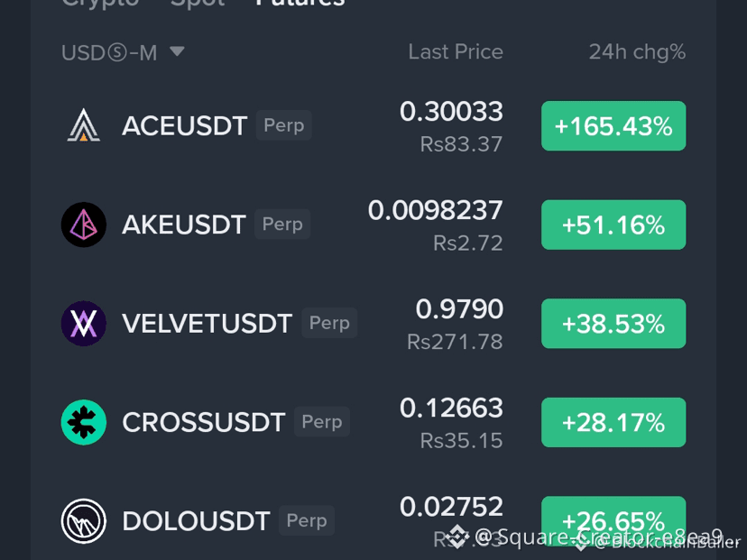The image size is (747, 560).
Task: Tap the CROSS green coin icon
Action: pyautogui.click(x=84, y=422)
